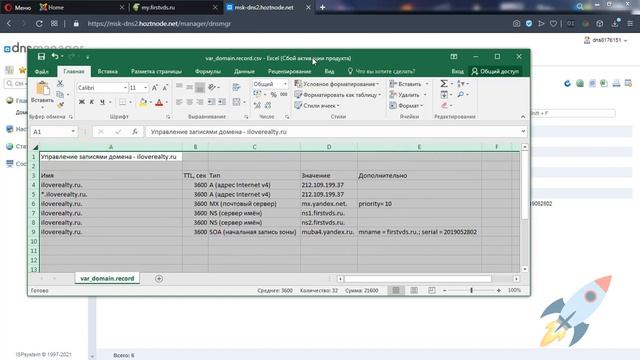
Task: Click the Общий доступ share button
Action: [495, 71]
